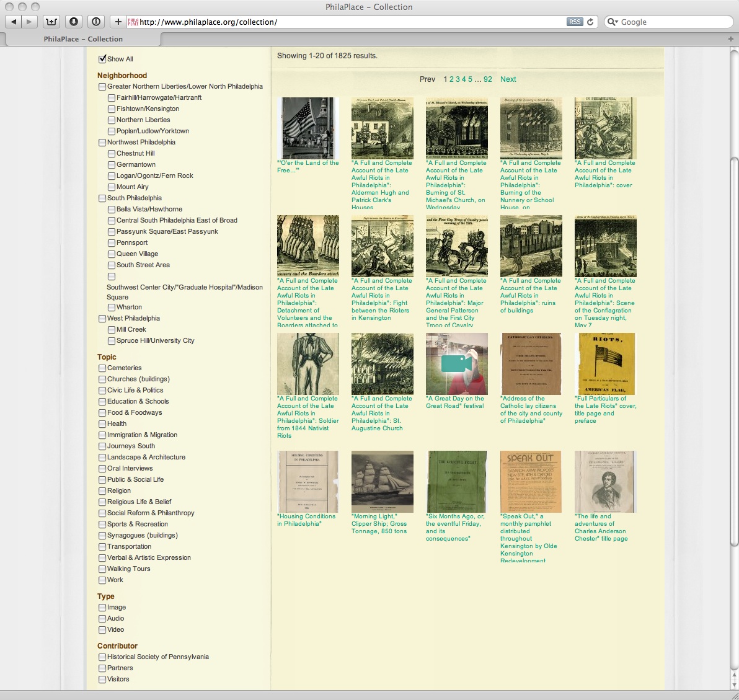Click the Next pagination link
This screenshot has width=739, height=700.
click(508, 79)
